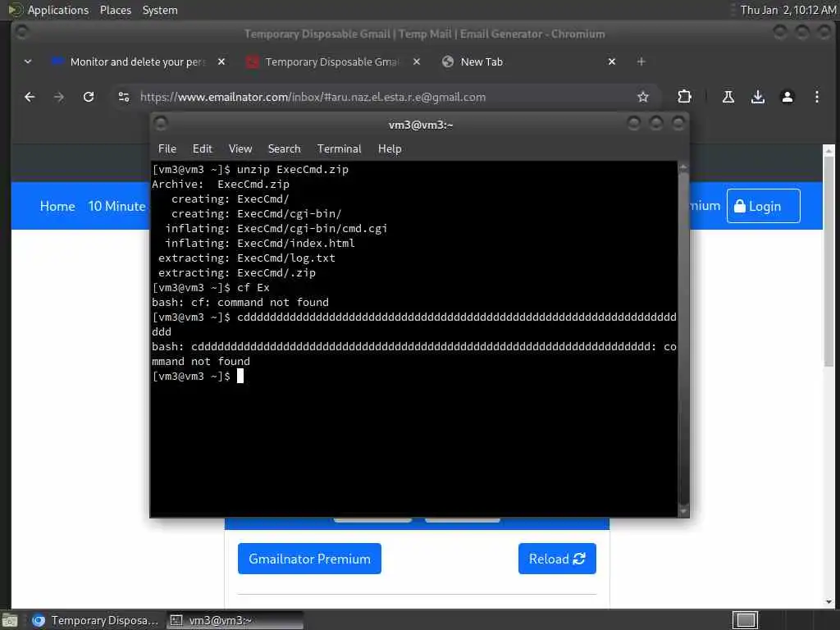Click the Reload button on webpage

[557, 559]
